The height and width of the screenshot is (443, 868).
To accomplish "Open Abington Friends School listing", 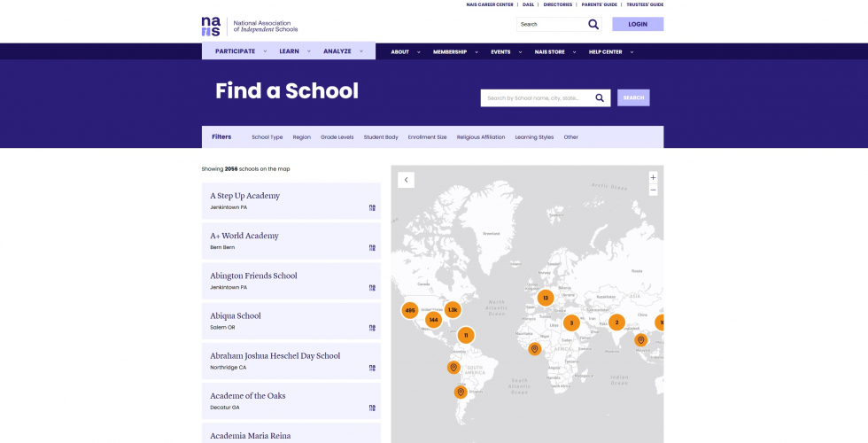I will coord(291,282).
